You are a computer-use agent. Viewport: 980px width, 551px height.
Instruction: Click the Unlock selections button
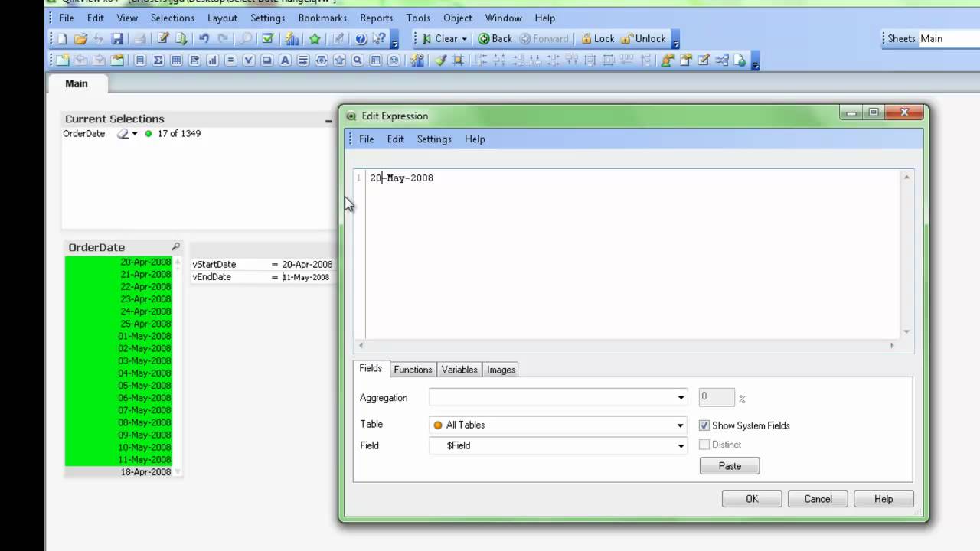[x=644, y=38]
